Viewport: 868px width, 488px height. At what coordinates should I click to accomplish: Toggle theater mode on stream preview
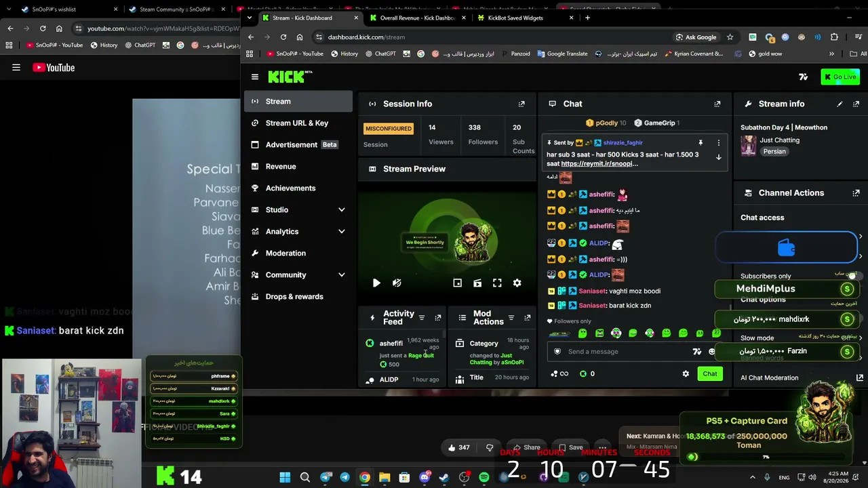477,283
